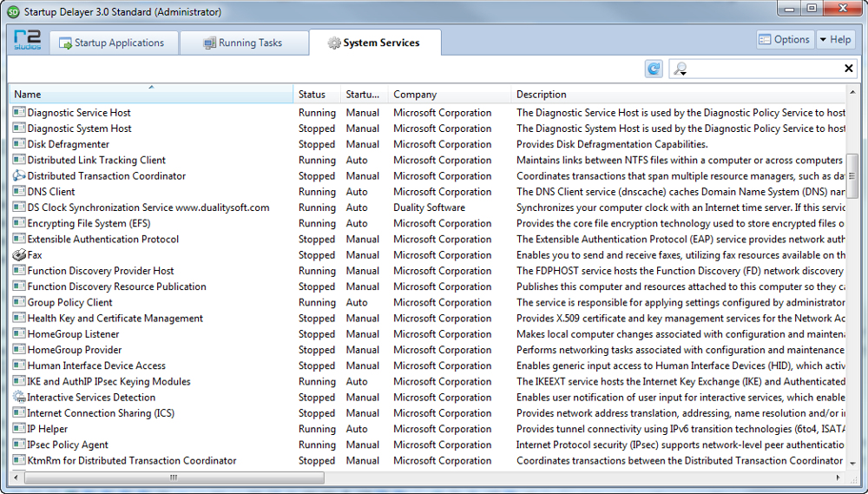Click inside the search input field
The image size is (868, 494).
point(764,69)
